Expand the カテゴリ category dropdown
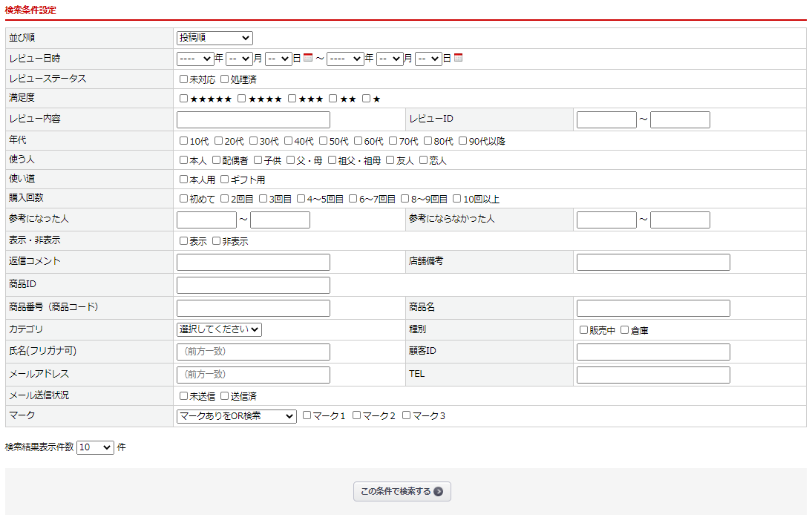 coord(219,329)
